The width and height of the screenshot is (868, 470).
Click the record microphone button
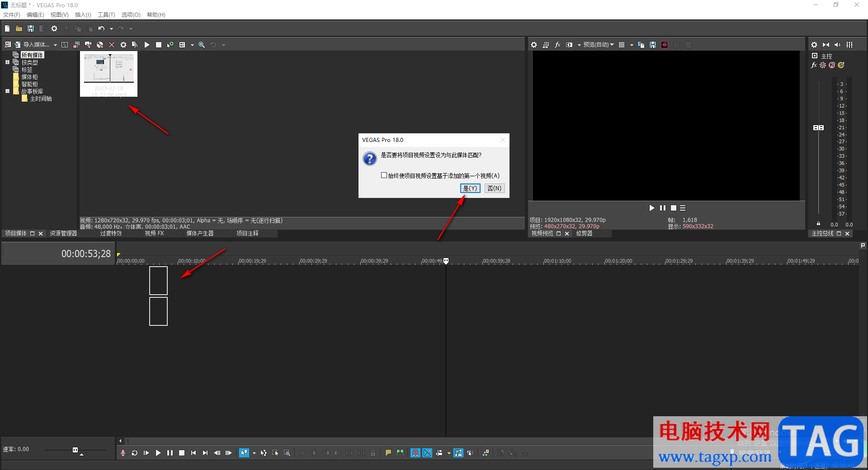pyautogui.click(x=123, y=453)
